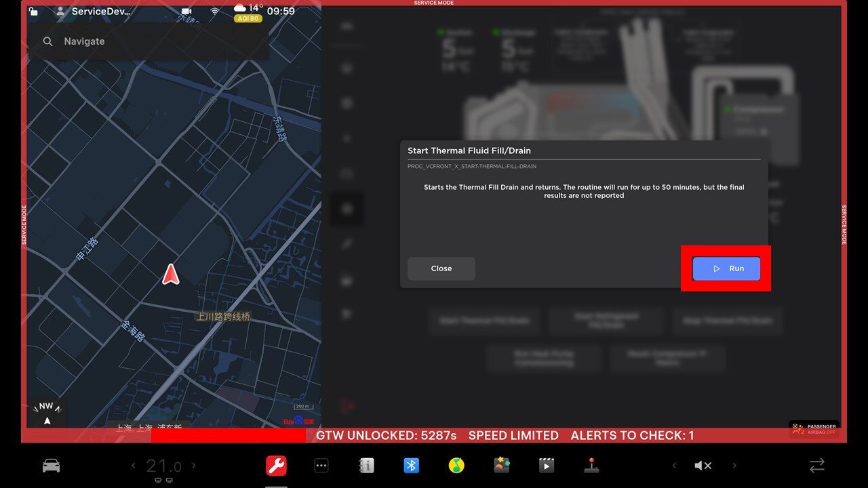The height and width of the screenshot is (488, 868).
Task: Tap the dashcam camera status icon
Action: (x=186, y=12)
